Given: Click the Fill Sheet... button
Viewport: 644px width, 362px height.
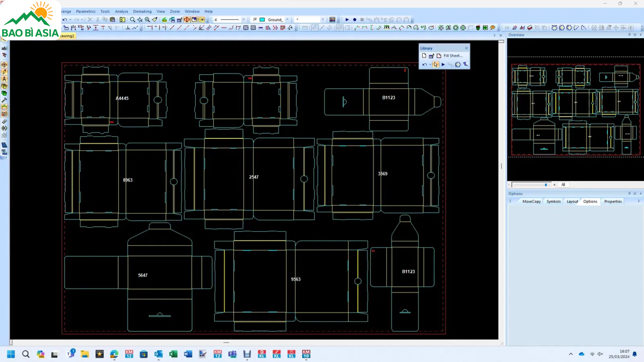Looking at the screenshot, I should point(452,56).
